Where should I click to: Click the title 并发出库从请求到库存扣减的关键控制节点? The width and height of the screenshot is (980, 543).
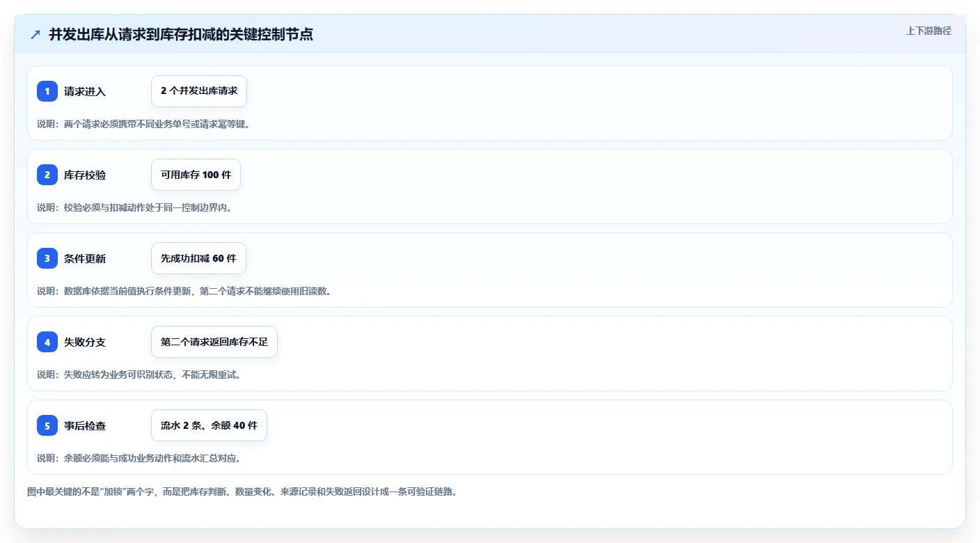(181, 34)
